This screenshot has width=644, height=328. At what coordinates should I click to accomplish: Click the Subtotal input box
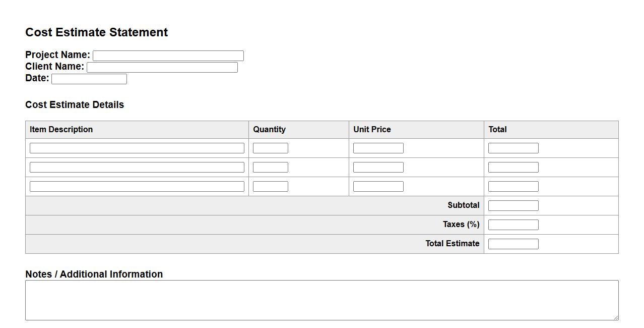(x=513, y=205)
